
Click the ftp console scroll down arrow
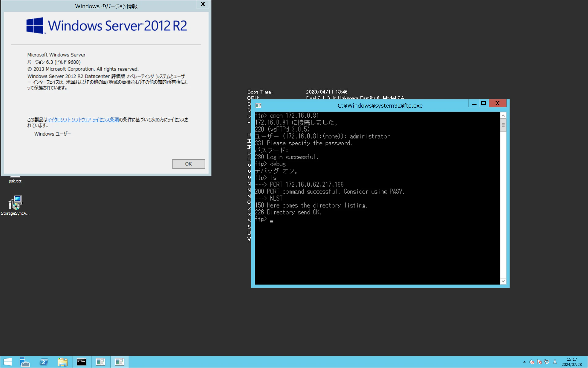click(x=503, y=281)
